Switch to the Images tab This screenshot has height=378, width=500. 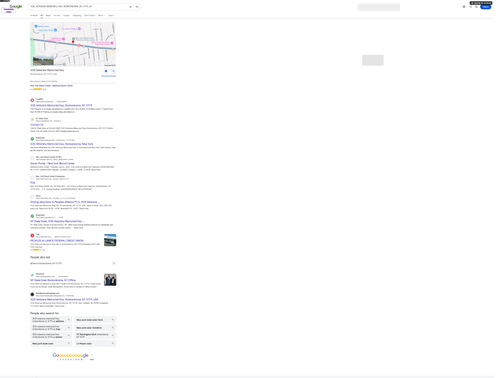coord(67,15)
